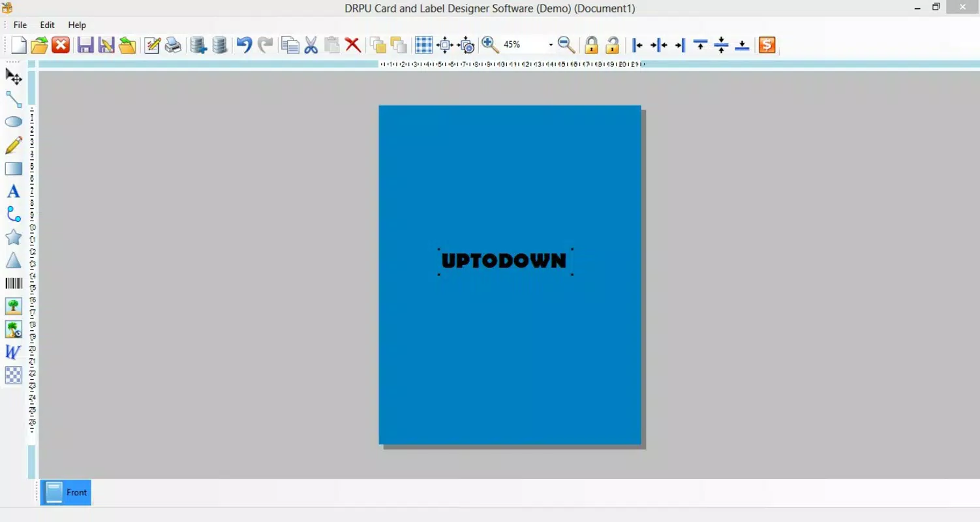Click the Save As floppy with pencil icon
The image size is (980, 522).
pos(106,45)
